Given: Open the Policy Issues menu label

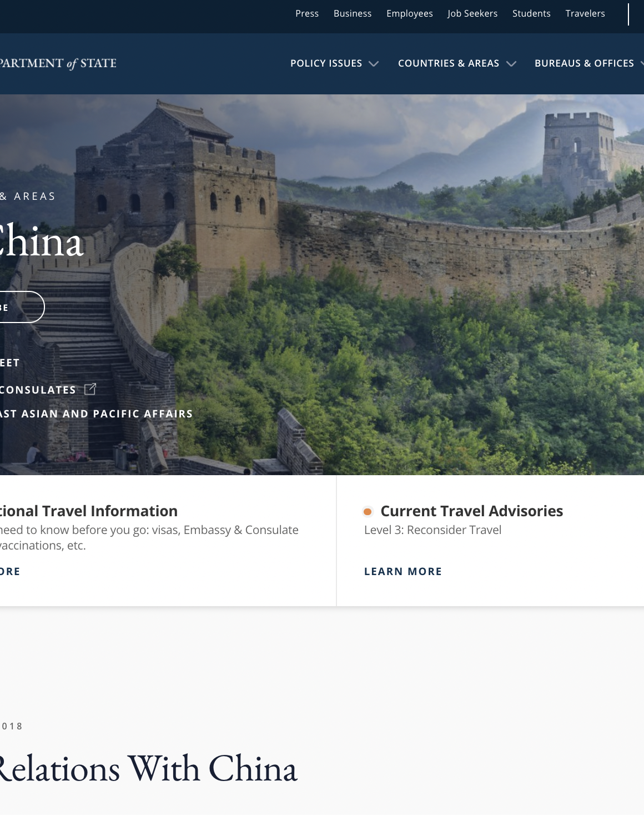Looking at the screenshot, I should tap(326, 63).
